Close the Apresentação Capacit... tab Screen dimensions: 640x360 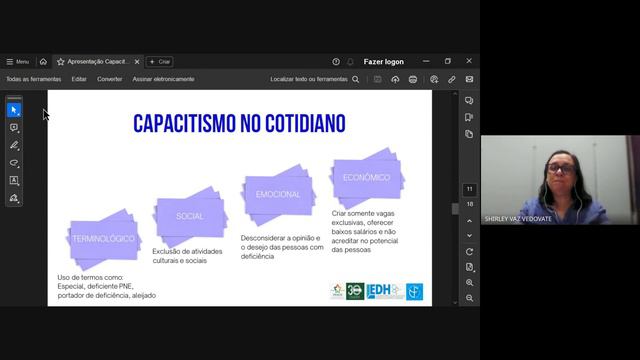click(137, 62)
